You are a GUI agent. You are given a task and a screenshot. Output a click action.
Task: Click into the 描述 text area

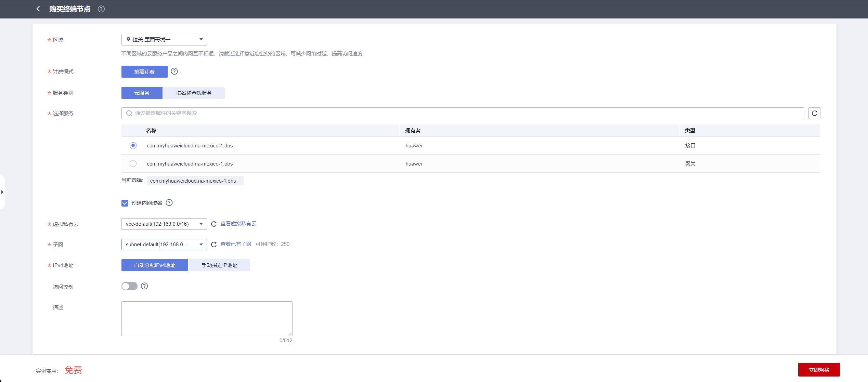[207, 319]
